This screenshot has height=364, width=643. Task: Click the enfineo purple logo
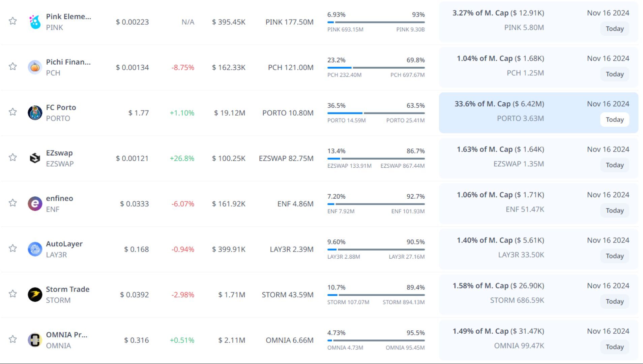35,204
